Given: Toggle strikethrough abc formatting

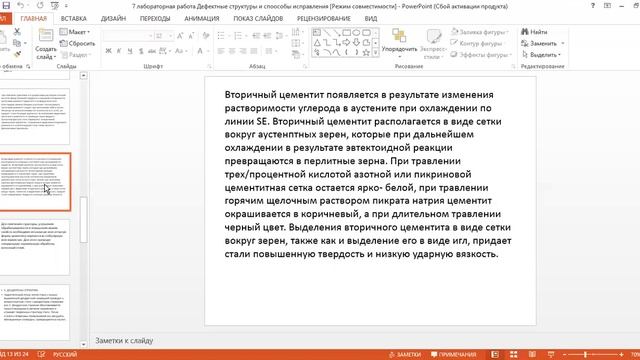Looking at the screenshot, I should [152, 51].
